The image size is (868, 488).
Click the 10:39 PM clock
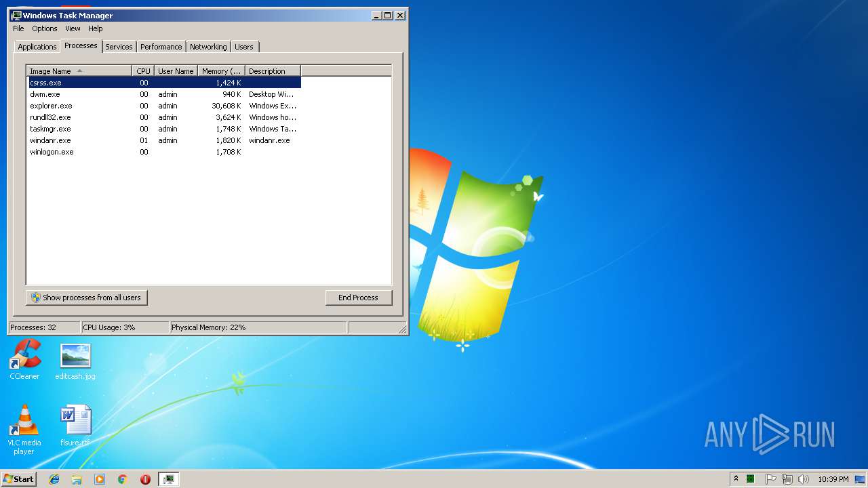point(833,479)
